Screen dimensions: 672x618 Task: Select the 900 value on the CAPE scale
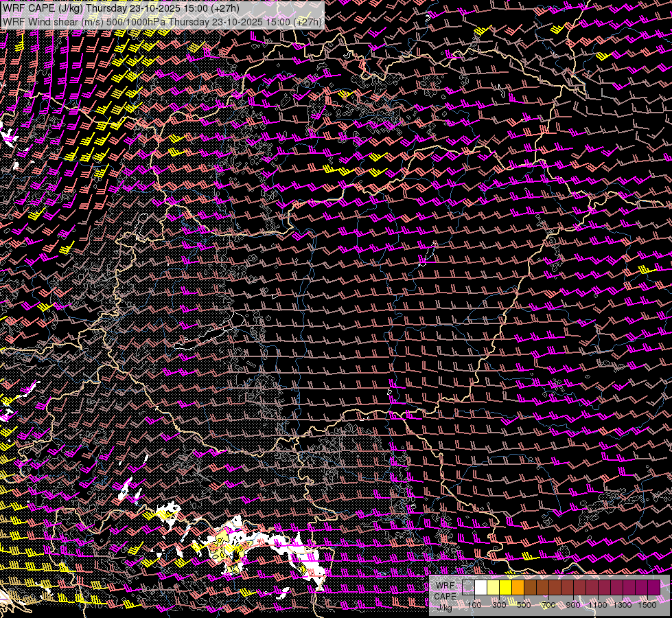point(573,605)
